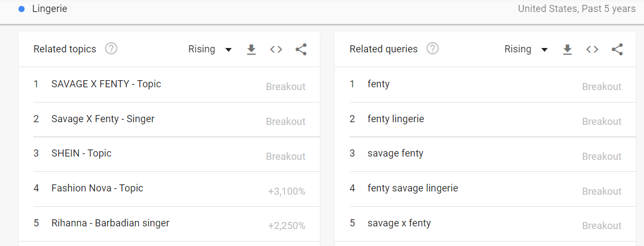Click the blue Lingerie term dot

click(22, 9)
